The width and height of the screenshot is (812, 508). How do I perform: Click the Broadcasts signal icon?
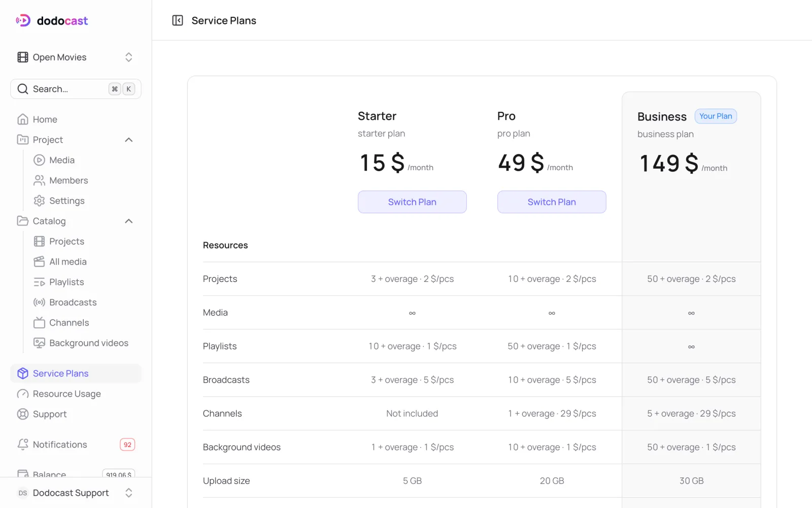(x=39, y=302)
